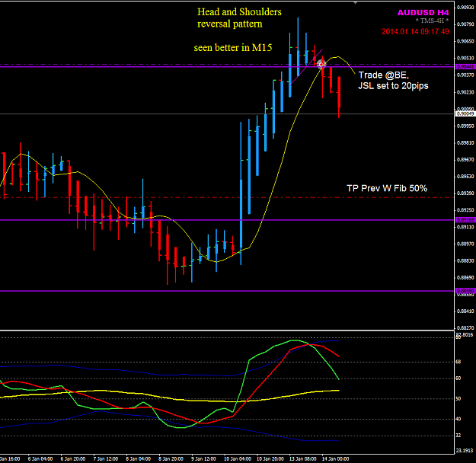
Task: Click the 6 Jan 20:00 time label
Action: [73, 458]
